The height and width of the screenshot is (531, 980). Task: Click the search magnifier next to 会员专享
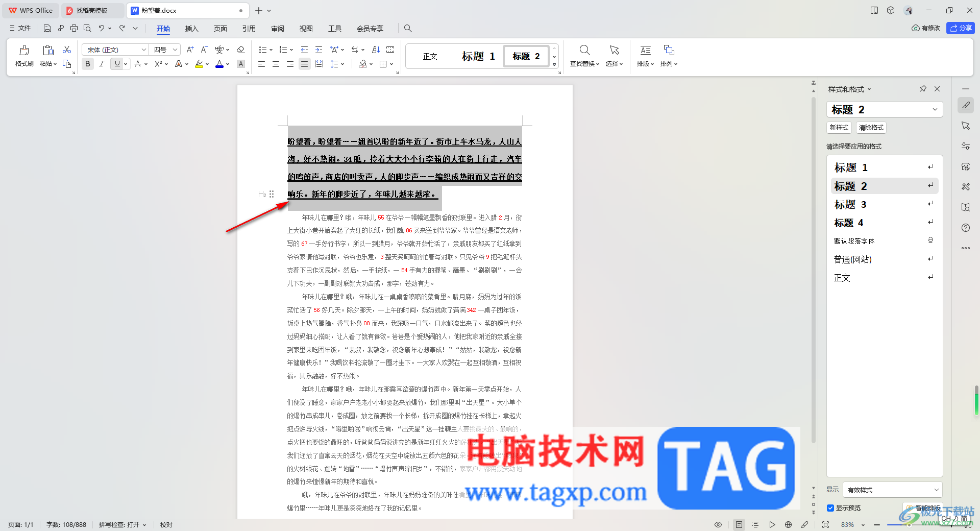click(408, 28)
